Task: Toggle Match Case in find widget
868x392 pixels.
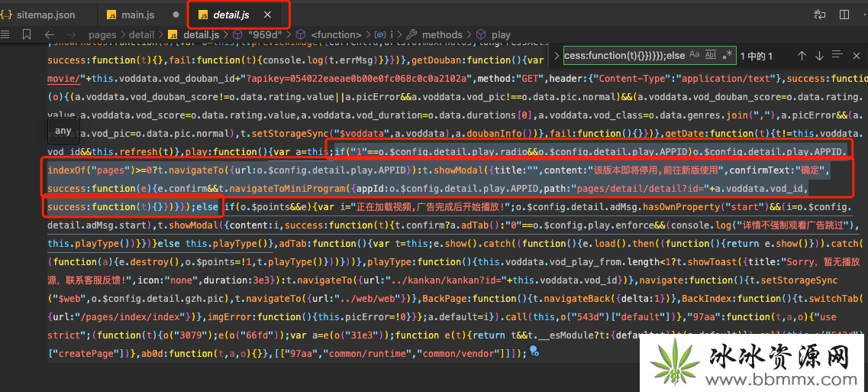Action: click(695, 56)
